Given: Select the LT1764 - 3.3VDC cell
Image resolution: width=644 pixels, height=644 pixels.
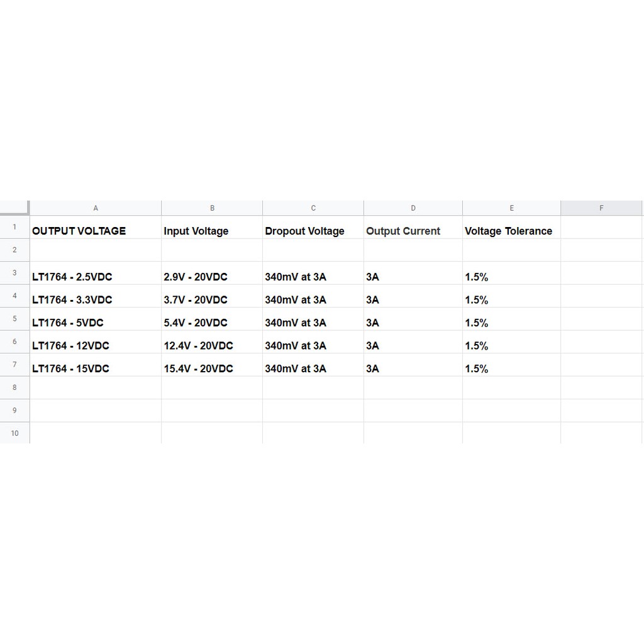Looking at the screenshot, I should pos(72,300).
